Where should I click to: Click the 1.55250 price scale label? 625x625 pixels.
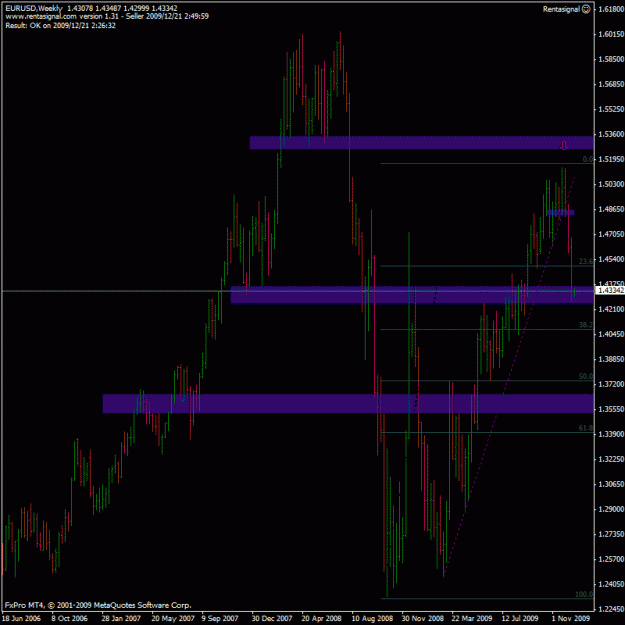point(611,109)
